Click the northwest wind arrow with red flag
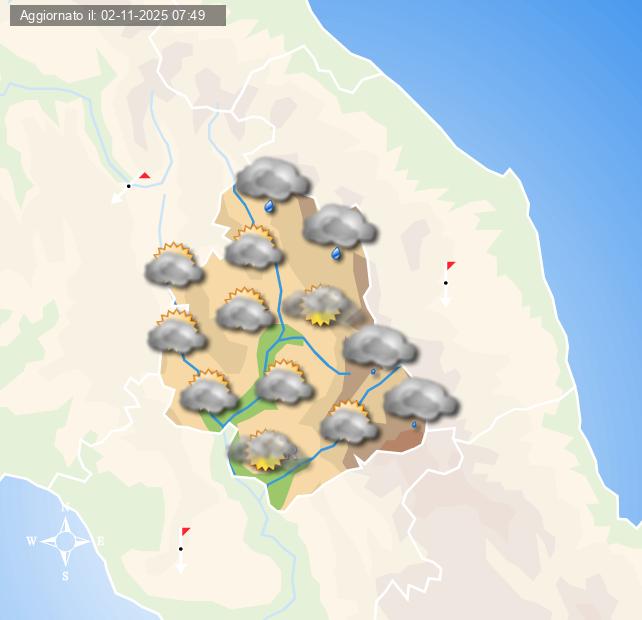 point(131,188)
